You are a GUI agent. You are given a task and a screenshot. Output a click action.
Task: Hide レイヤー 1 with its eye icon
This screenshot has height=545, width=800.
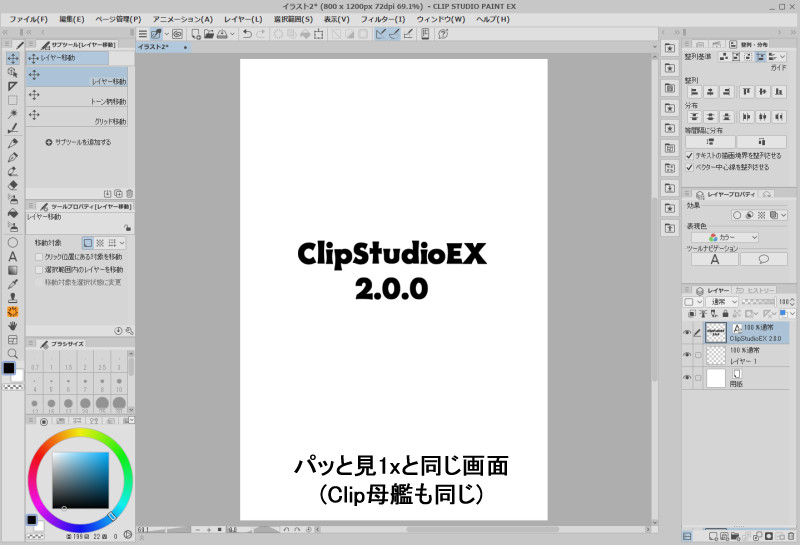687,355
